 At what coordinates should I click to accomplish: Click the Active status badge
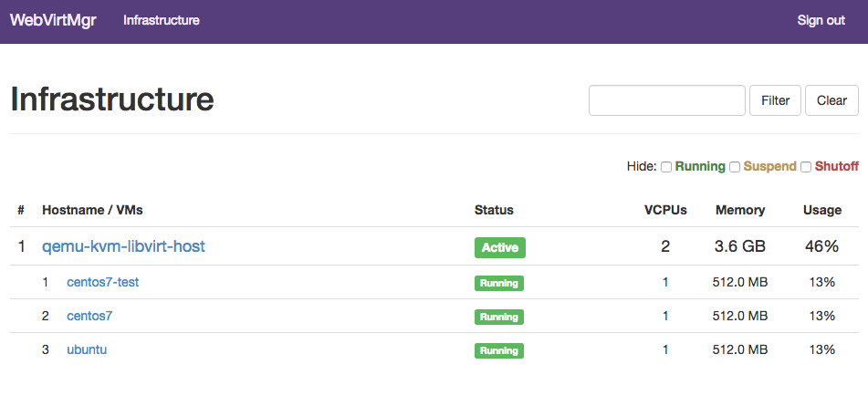coord(500,248)
